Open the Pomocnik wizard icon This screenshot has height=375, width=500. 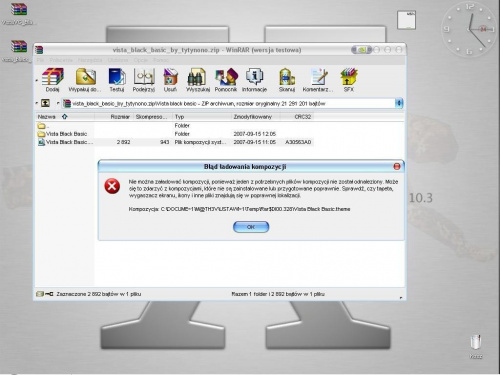pyautogui.click(x=226, y=80)
